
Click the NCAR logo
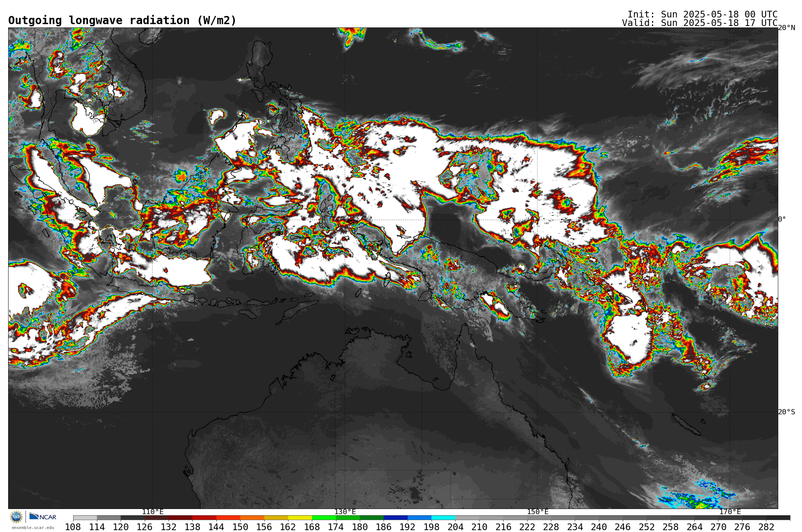pos(43,516)
